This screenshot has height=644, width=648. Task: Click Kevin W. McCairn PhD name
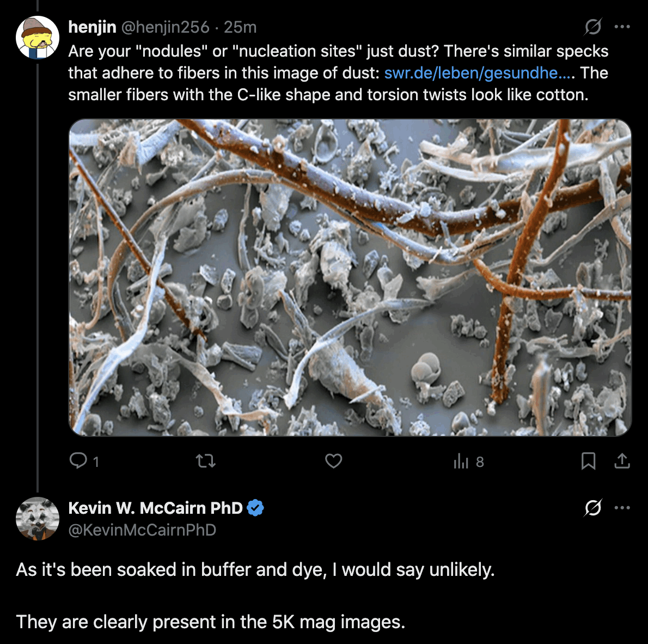tap(155, 508)
